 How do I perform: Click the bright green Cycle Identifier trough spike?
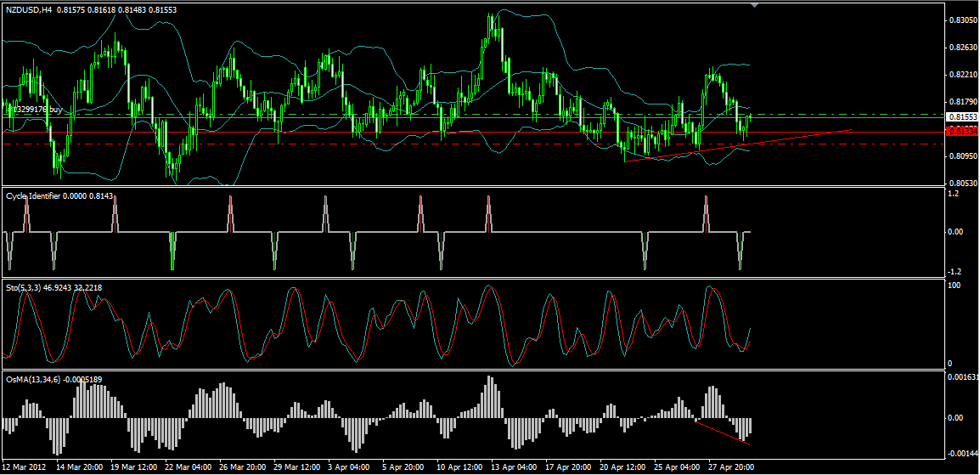(x=172, y=251)
